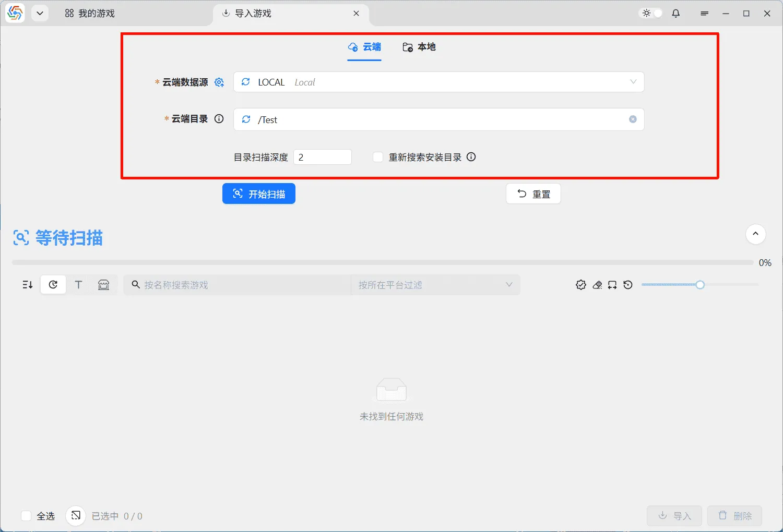Select the eraser cleanup icon
This screenshot has height=532, width=783.
tap(597, 285)
